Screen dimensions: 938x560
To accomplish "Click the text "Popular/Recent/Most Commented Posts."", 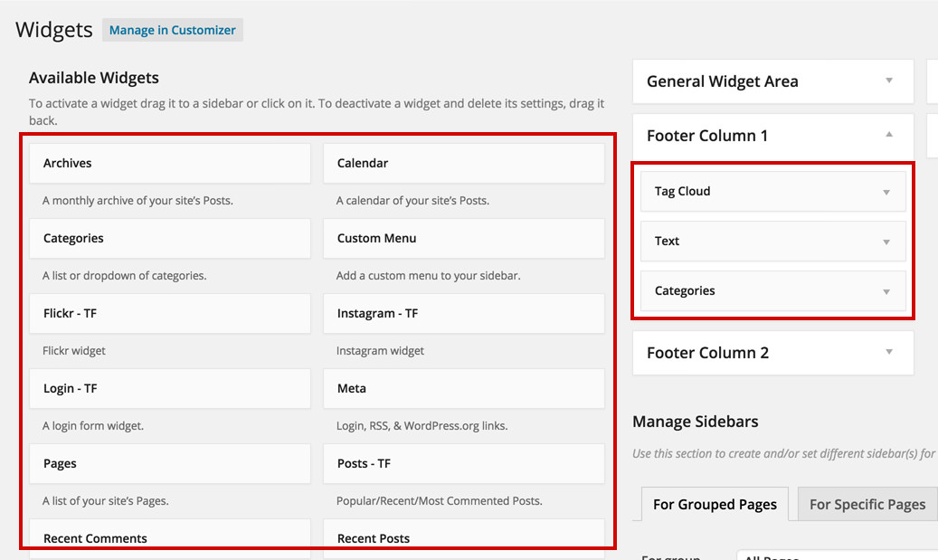I will point(439,501).
